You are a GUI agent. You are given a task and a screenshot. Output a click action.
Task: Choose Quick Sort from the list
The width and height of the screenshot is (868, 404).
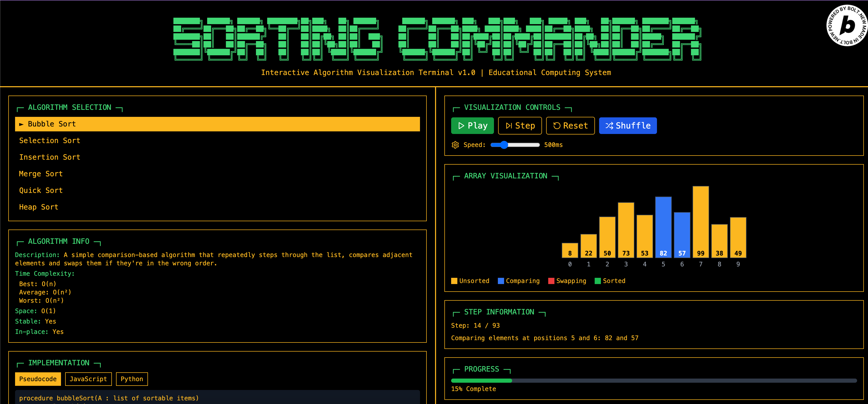click(41, 190)
